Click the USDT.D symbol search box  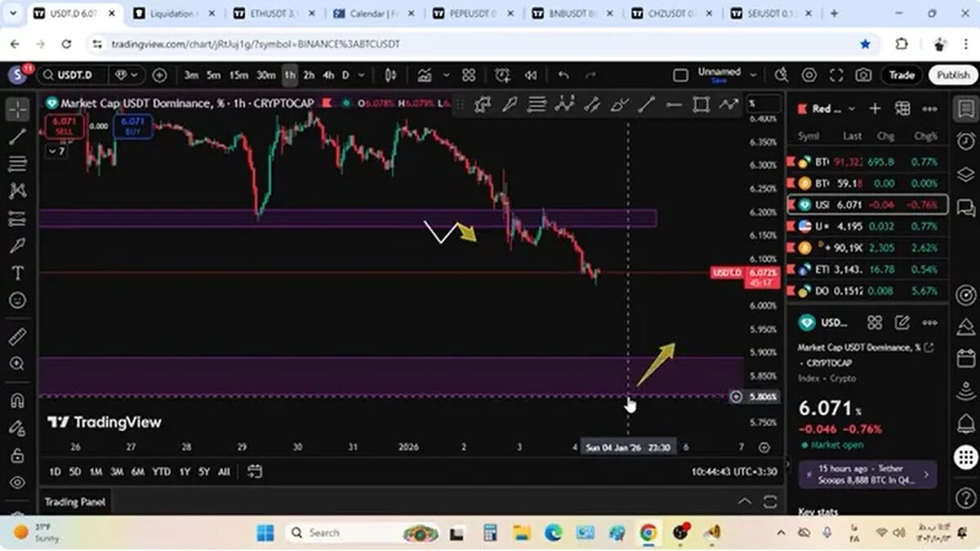pyautogui.click(x=72, y=75)
